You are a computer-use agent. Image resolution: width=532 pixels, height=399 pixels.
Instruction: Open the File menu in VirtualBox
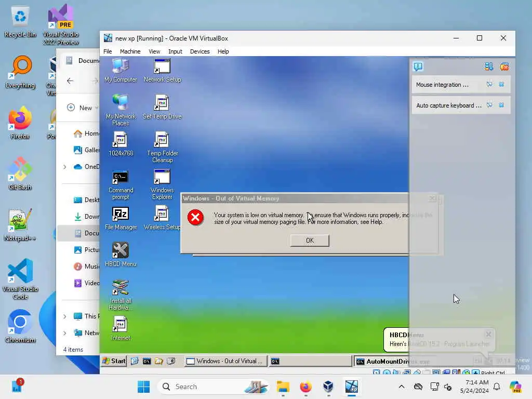[x=108, y=51]
